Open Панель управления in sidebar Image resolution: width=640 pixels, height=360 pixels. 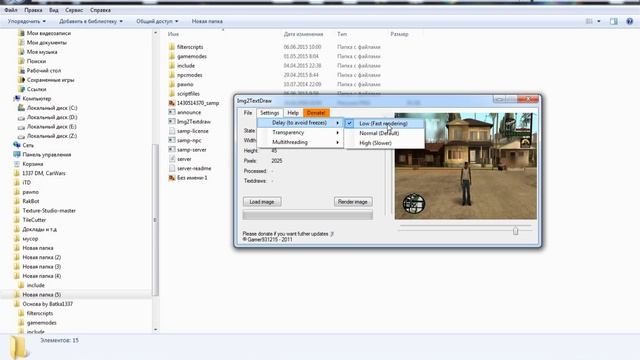[x=47, y=155]
